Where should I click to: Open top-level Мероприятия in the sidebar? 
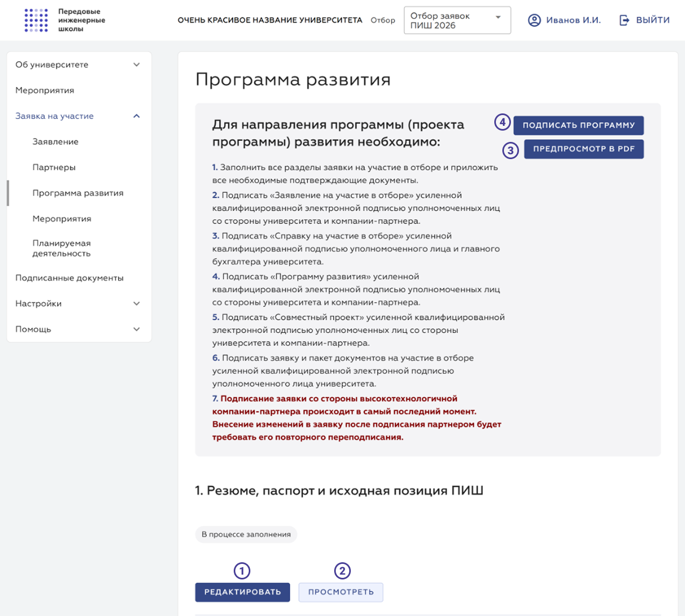point(45,90)
